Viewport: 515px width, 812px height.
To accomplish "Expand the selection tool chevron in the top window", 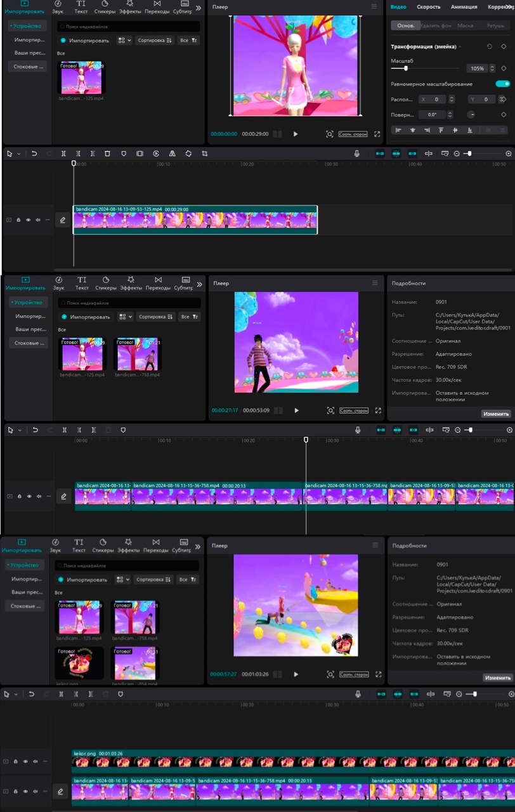I will 18,154.
